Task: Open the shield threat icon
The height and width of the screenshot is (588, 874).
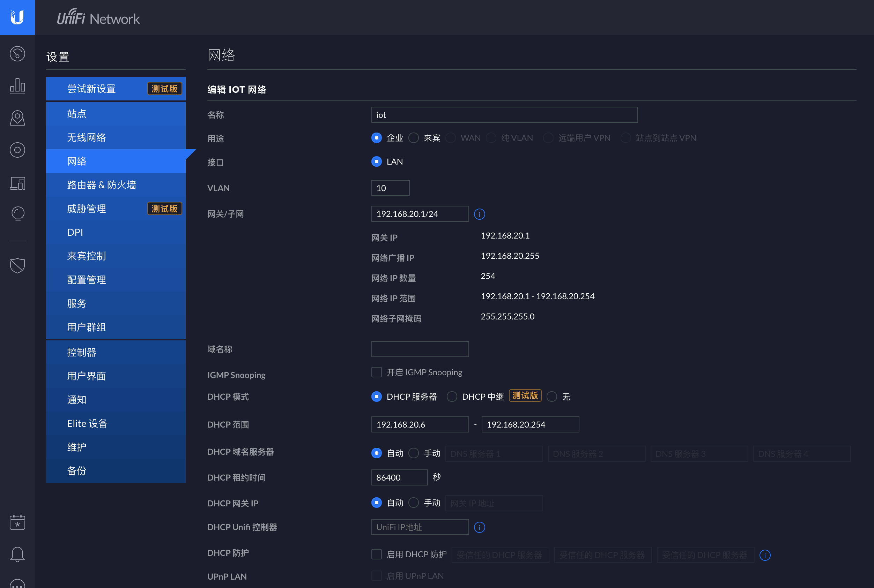Action: point(17,265)
